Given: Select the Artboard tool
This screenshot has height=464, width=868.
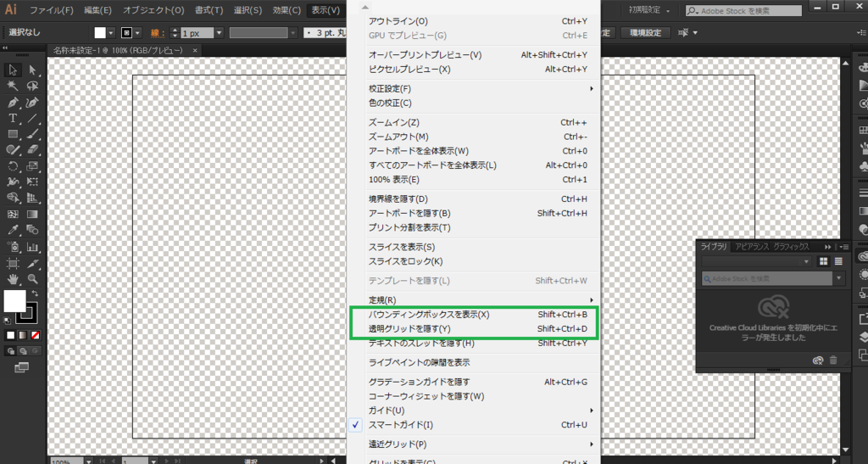Looking at the screenshot, I should (x=13, y=263).
